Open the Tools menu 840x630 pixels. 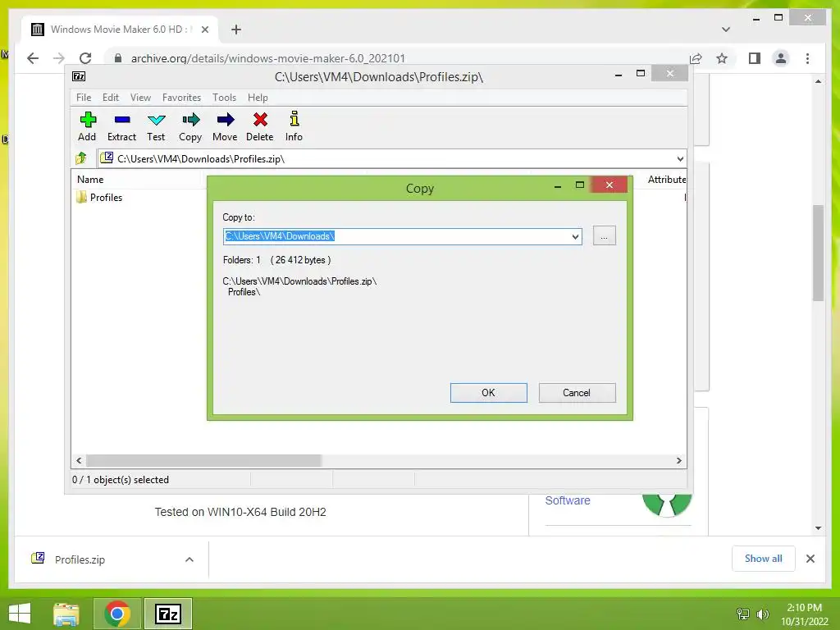(x=224, y=98)
